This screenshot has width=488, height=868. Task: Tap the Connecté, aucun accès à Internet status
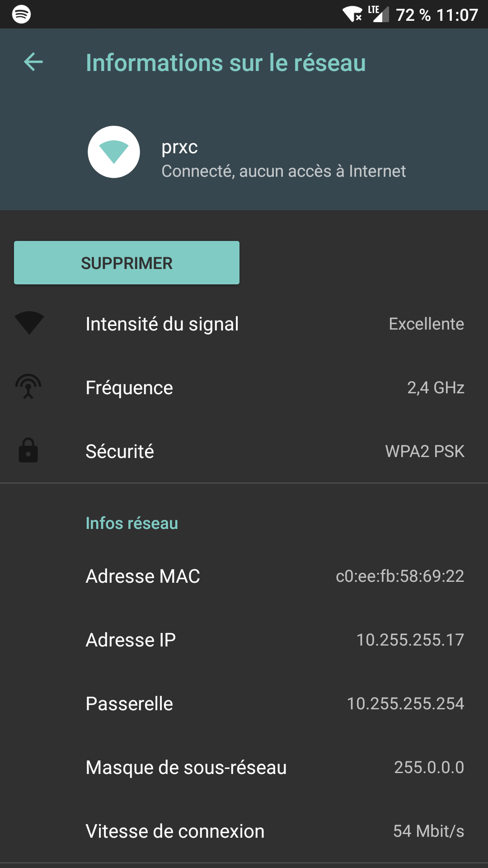click(x=284, y=171)
